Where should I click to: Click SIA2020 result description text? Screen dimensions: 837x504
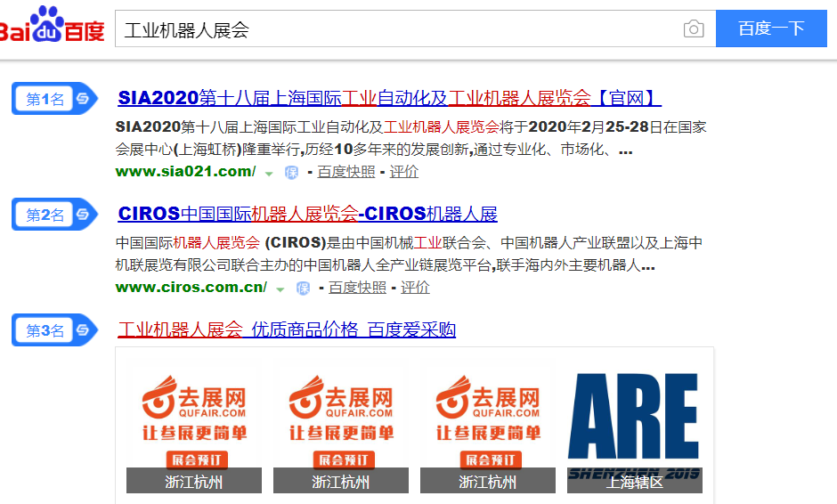point(411,138)
